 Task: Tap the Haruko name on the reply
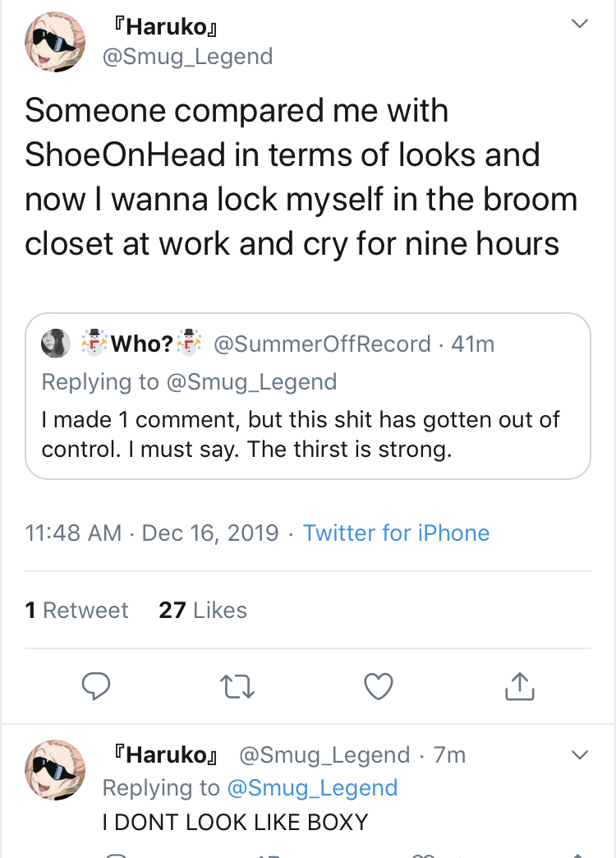coord(164,755)
